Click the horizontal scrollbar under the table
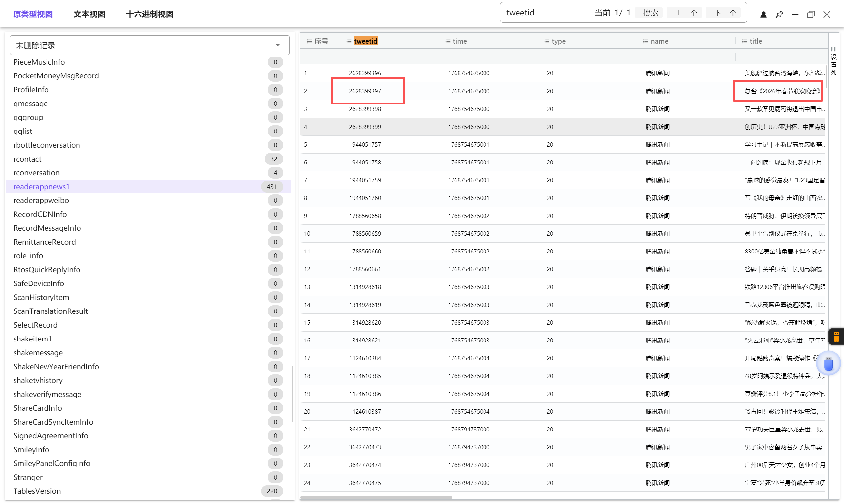844x504 pixels. coord(376,497)
